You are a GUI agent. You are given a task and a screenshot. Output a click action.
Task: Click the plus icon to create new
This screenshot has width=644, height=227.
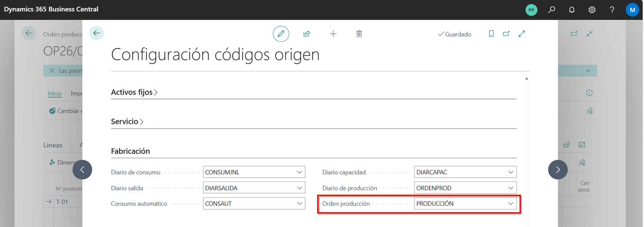click(x=333, y=34)
